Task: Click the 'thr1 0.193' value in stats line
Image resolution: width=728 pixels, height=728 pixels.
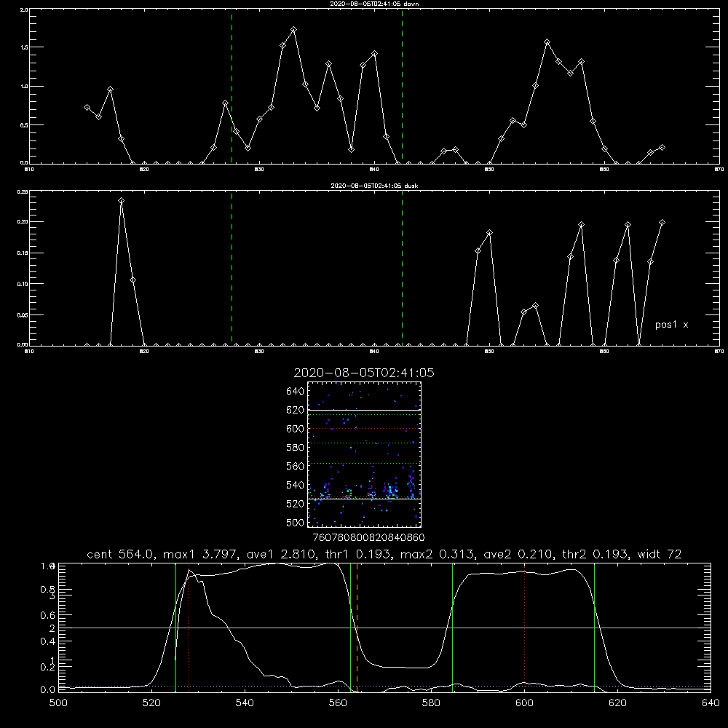Action: (x=358, y=554)
